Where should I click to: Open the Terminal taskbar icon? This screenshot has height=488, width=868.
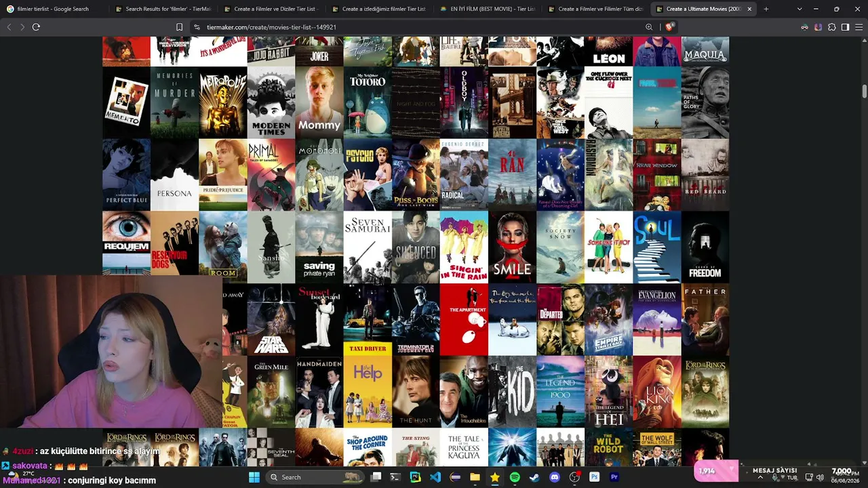click(395, 477)
